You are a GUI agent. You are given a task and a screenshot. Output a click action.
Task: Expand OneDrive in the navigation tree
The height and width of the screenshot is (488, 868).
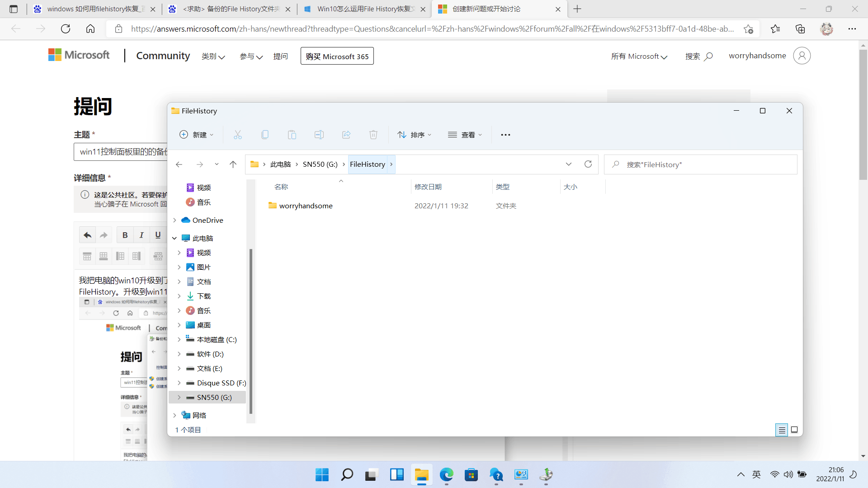pos(175,220)
